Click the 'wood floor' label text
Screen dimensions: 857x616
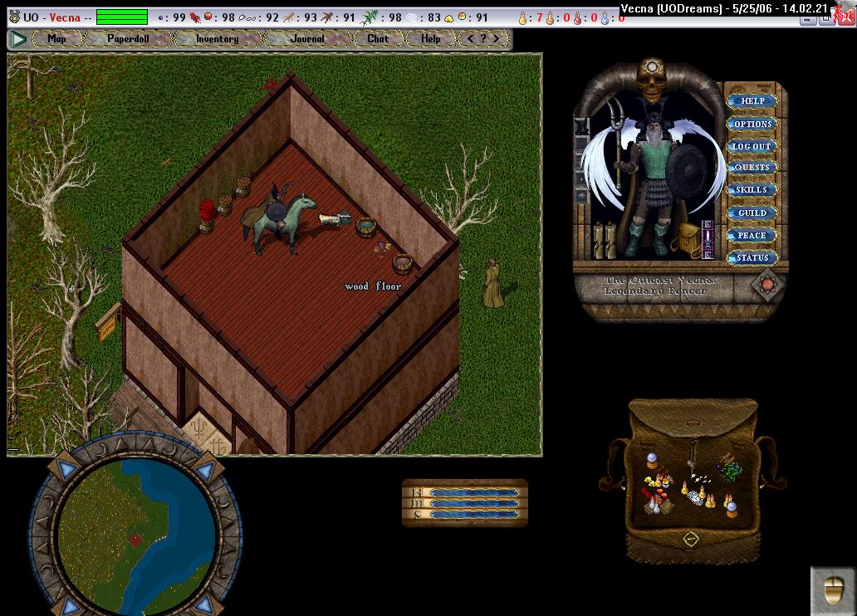coord(373,286)
